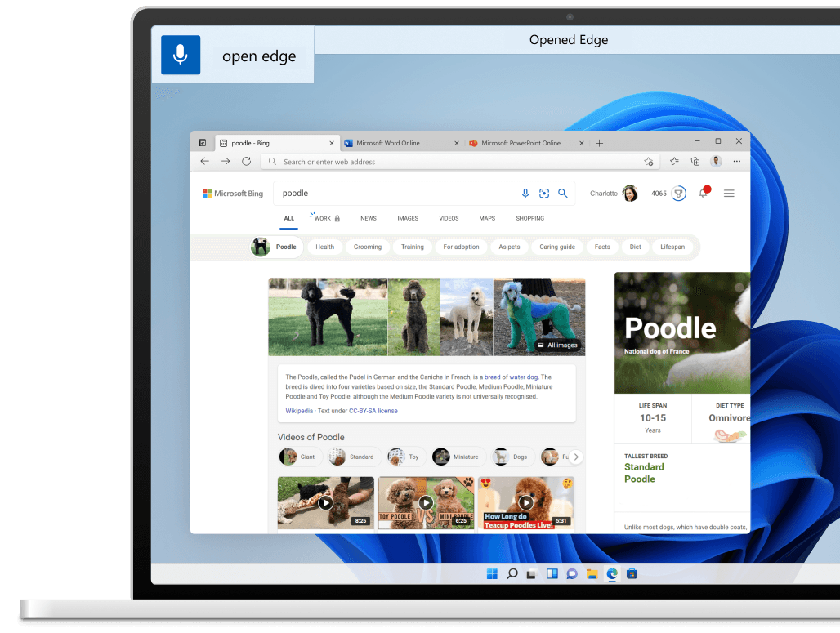Open the water dog link
The image size is (840, 633).
tap(524, 377)
